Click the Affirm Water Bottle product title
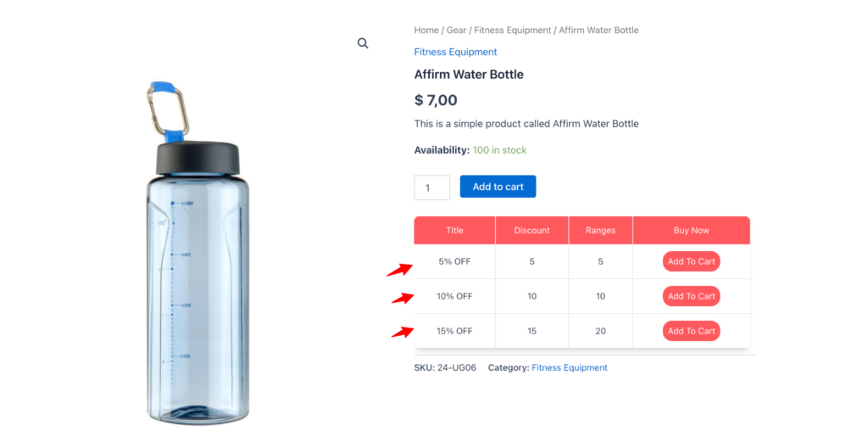Viewport: 868px width, 442px height. click(469, 75)
